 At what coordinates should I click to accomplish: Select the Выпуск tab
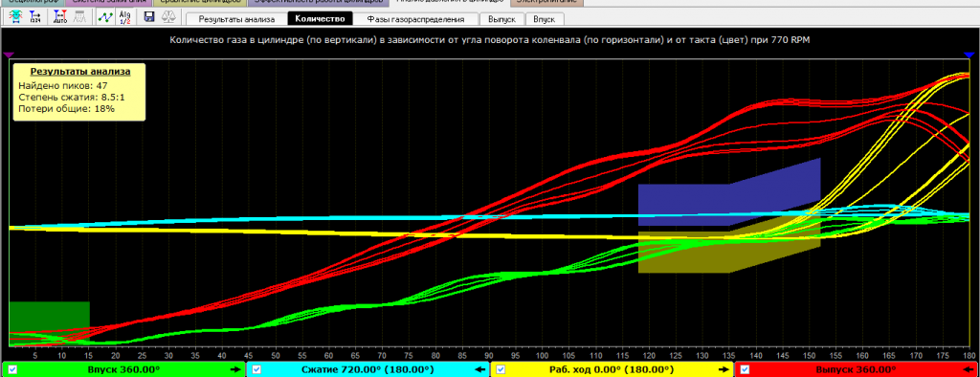[501, 19]
